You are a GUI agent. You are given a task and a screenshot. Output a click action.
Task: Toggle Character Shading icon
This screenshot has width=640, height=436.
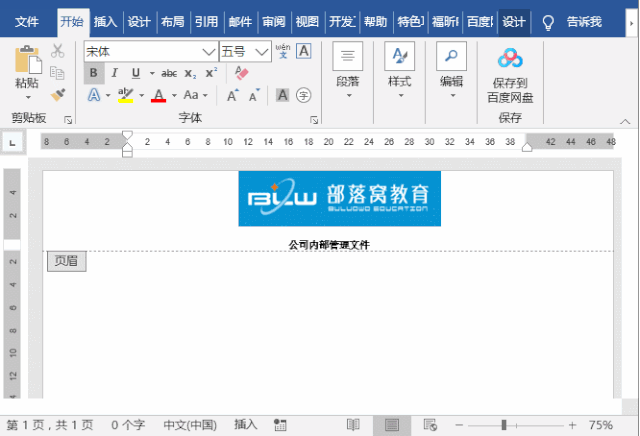(282, 95)
